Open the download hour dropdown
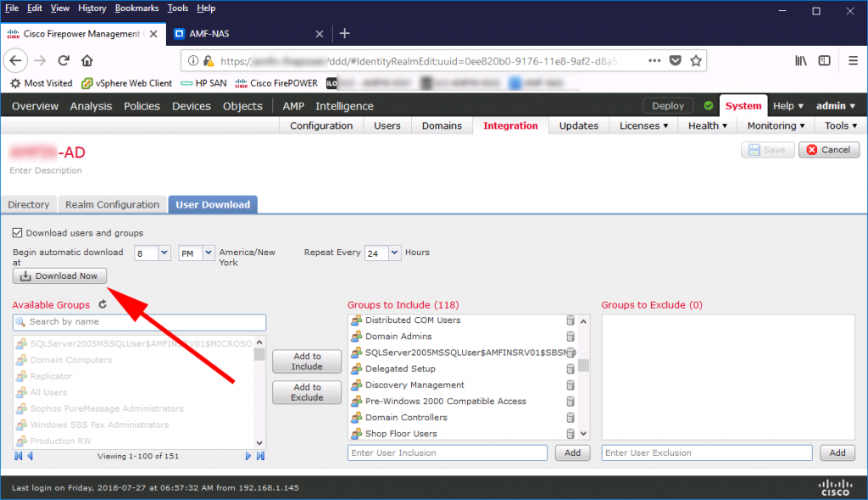Viewport: 868px width, 500px height. tap(152, 253)
